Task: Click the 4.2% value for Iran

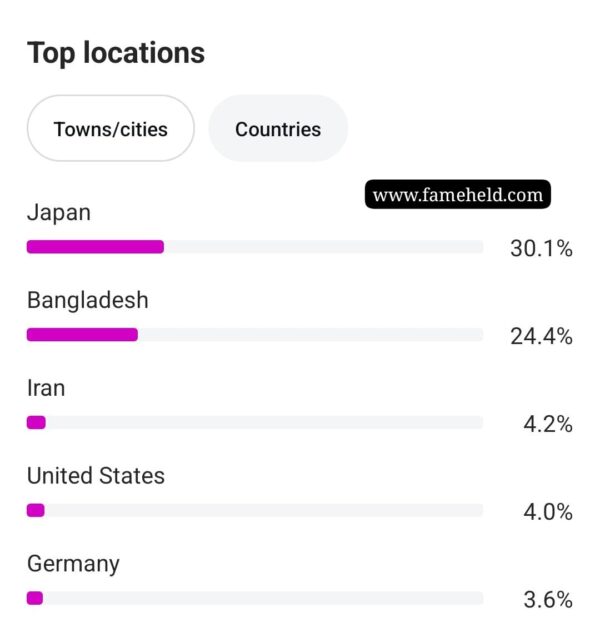Action: (548, 424)
